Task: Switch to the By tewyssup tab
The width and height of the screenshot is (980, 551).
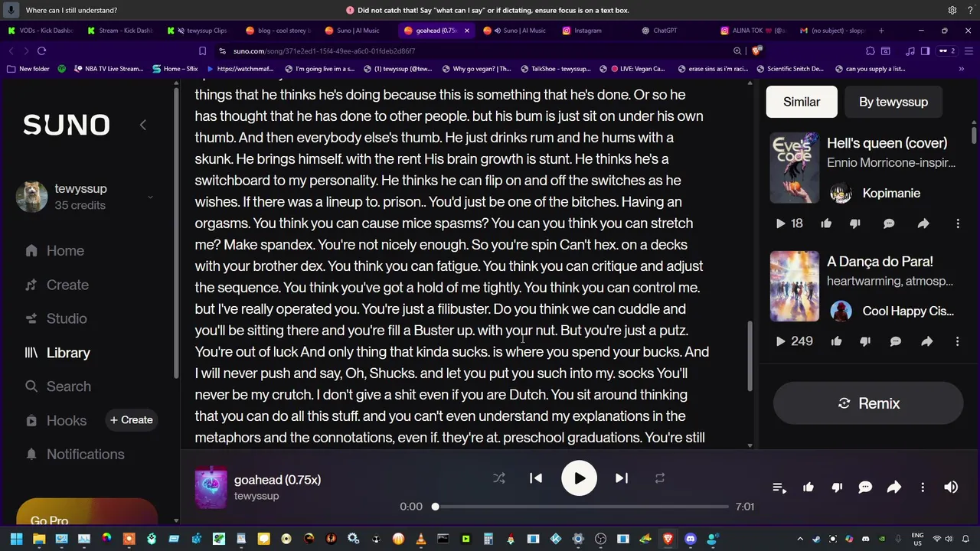Action: (893, 102)
